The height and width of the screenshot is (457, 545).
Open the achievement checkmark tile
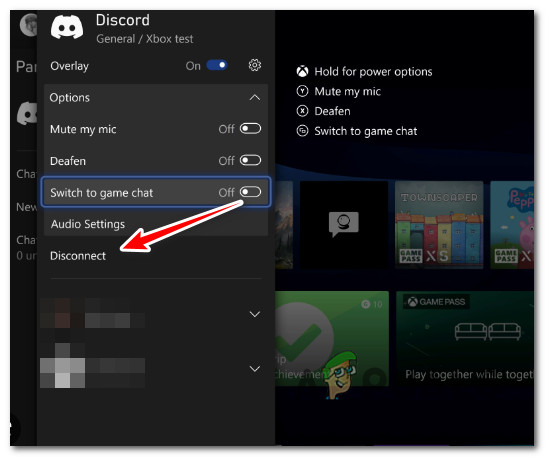click(x=332, y=338)
